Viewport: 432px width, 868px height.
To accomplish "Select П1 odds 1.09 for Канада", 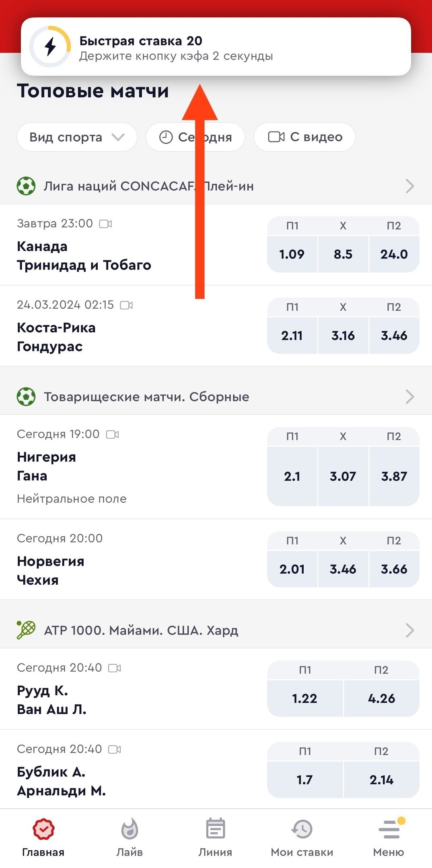I will [x=292, y=254].
